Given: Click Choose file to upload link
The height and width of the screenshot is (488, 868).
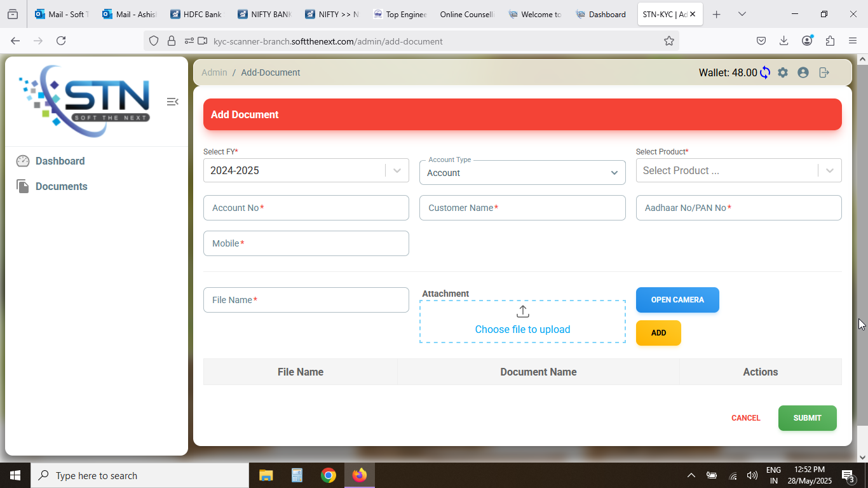Looking at the screenshot, I should click(522, 329).
